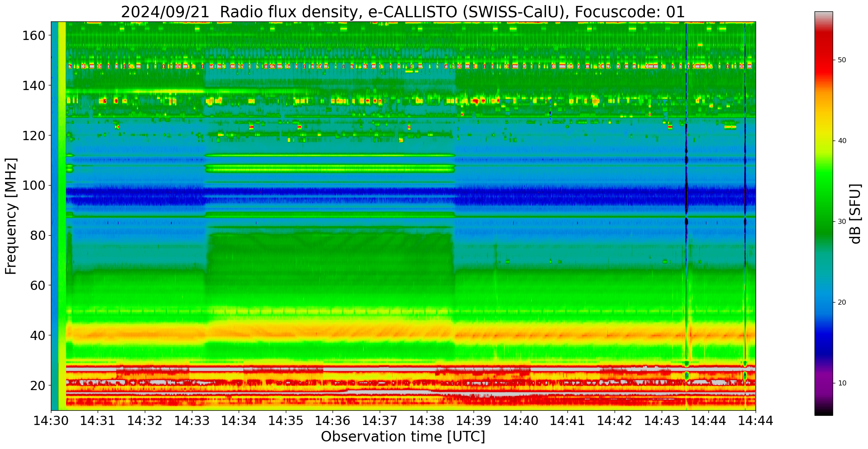
Task: Click the 14:43 time tick label
Action: 662,420
